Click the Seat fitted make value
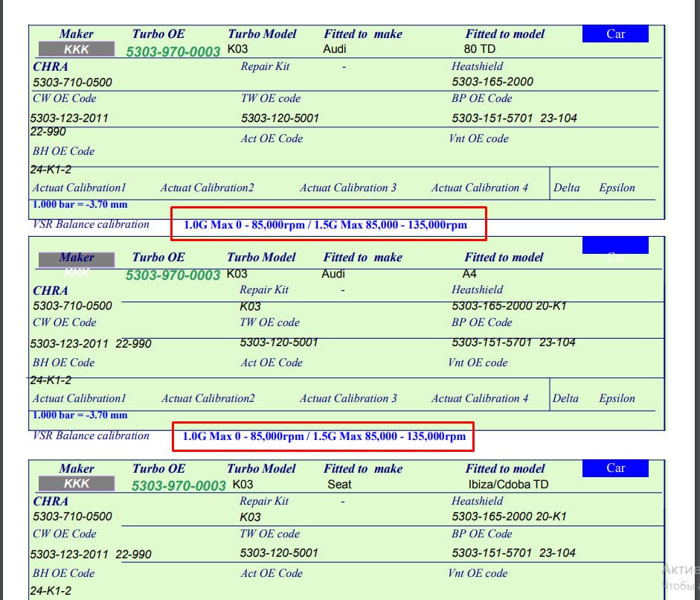Image resolution: width=700 pixels, height=600 pixels. pyautogui.click(x=339, y=485)
